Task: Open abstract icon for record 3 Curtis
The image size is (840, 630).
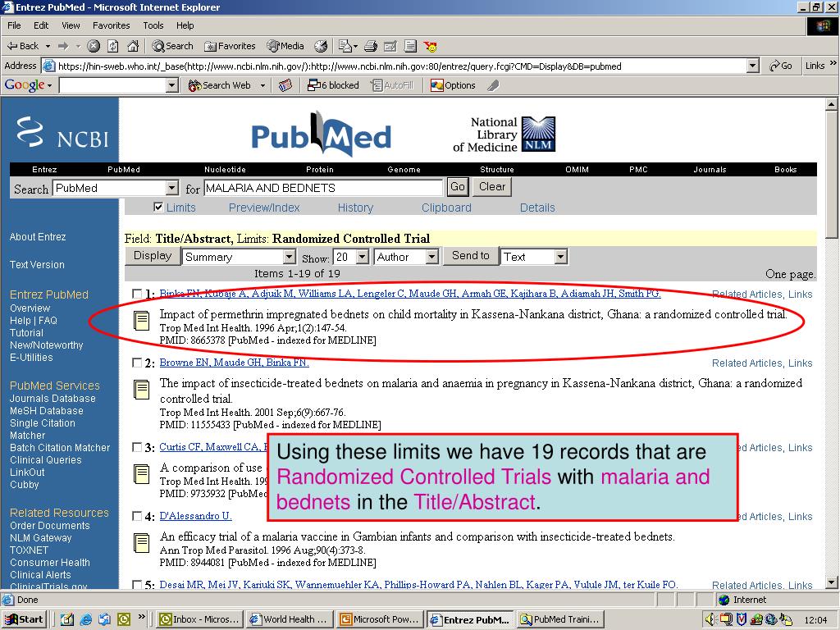Action: pos(141,474)
